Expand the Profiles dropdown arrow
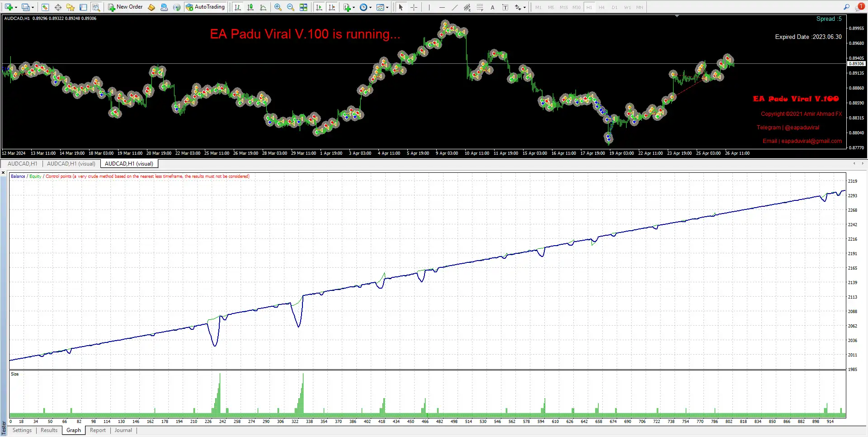868x437 pixels. [x=33, y=7]
